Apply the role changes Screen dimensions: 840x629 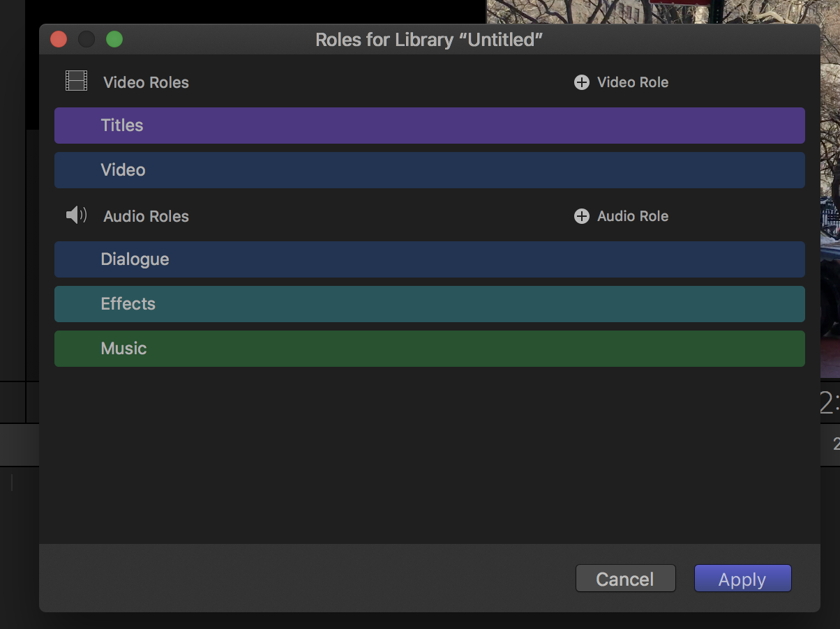pyautogui.click(x=743, y=579)
